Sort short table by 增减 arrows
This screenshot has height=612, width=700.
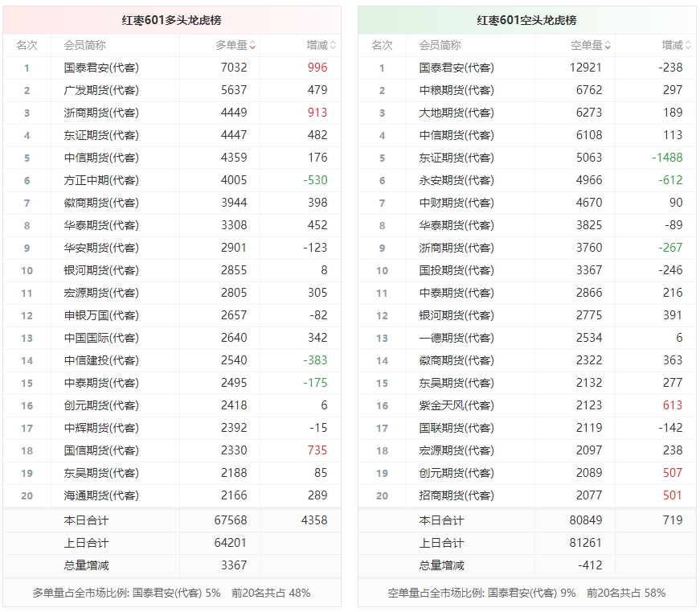(x=689, y=45)
